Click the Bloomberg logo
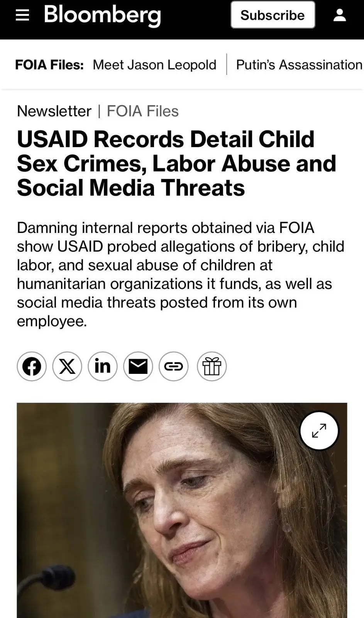 coord(102,15)
